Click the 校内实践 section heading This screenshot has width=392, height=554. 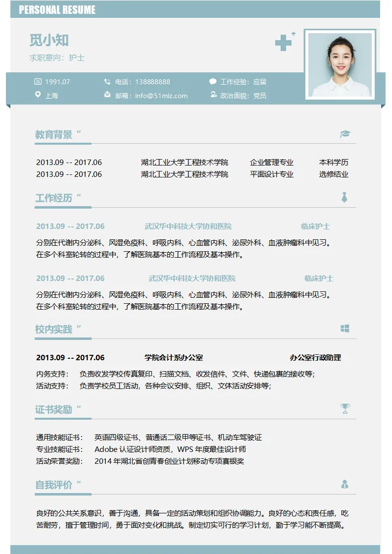point(53,330)
